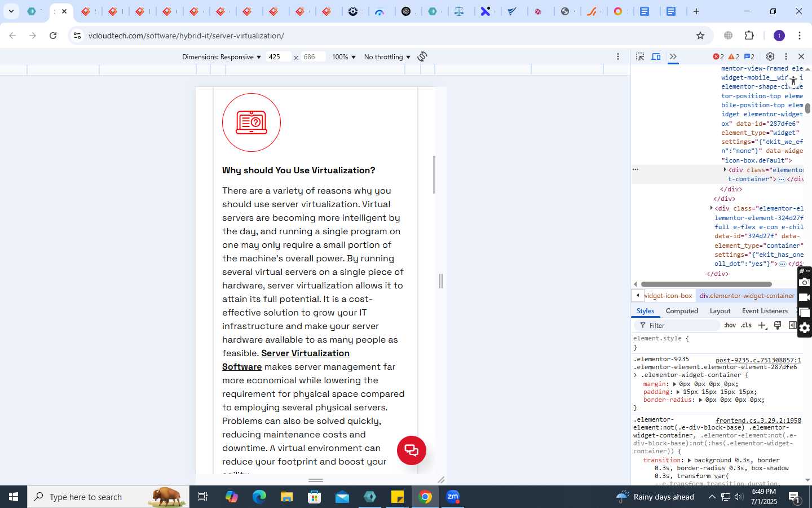The height and width of the screenshot is (508, 812).
Task: Select the div.elementor-widget-container breadcrumb
Action: click(747, 296)
